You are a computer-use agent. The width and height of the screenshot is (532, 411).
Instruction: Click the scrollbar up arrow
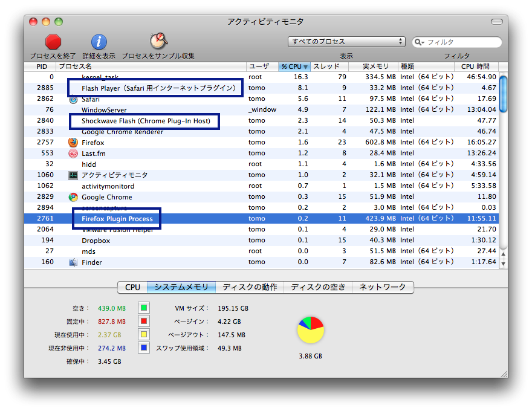(x=504, y=254)
